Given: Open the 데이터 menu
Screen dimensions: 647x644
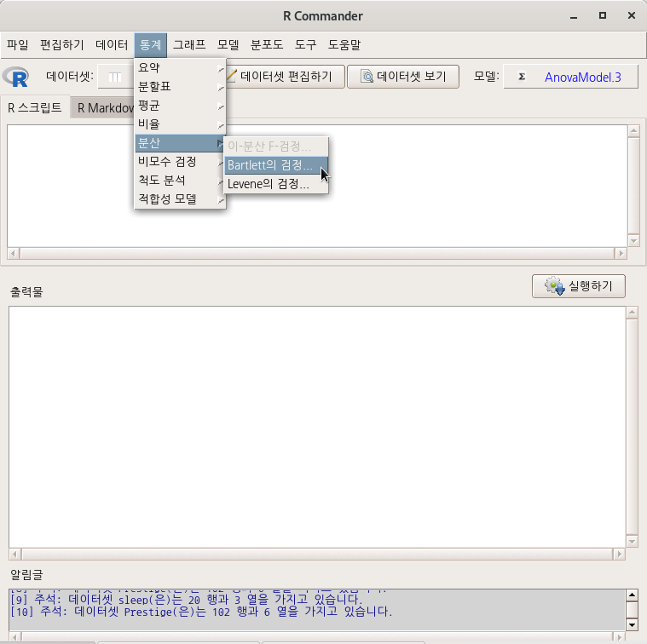Looking at the screenshot, I should pyautogui.click(x=112, y=44).
